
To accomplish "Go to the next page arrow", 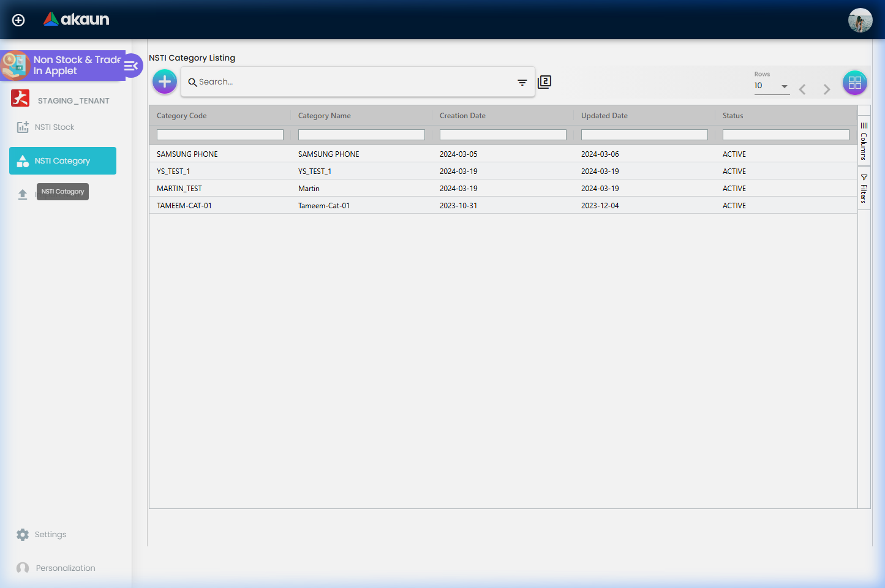I will pos(827,89).
